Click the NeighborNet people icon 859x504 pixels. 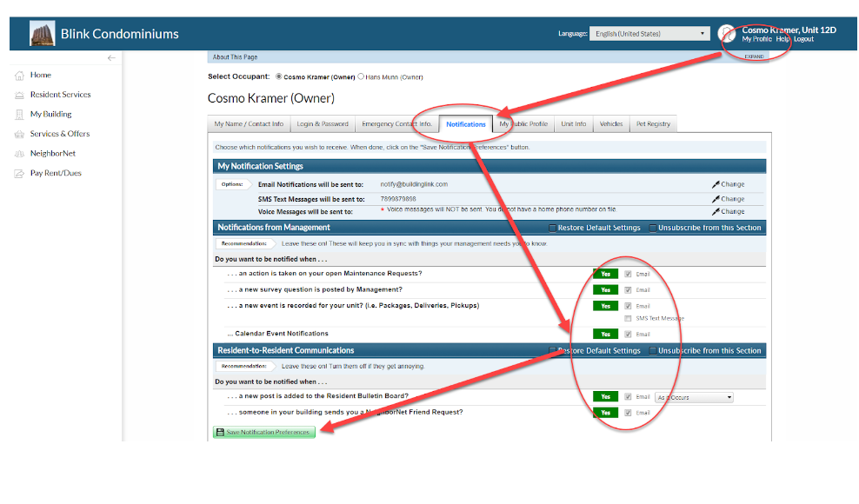click(19, 154)
